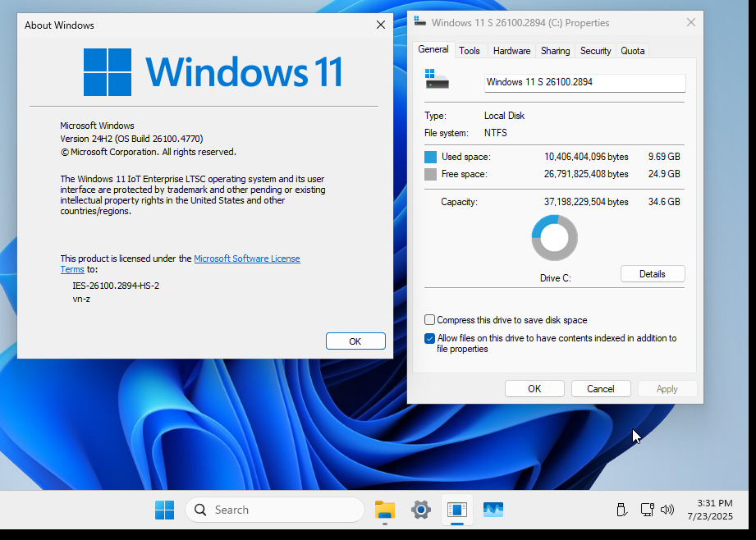Screen dimensions: 756x540
Task: Click Cancel in drive Properties window
Action: (601, 389)
